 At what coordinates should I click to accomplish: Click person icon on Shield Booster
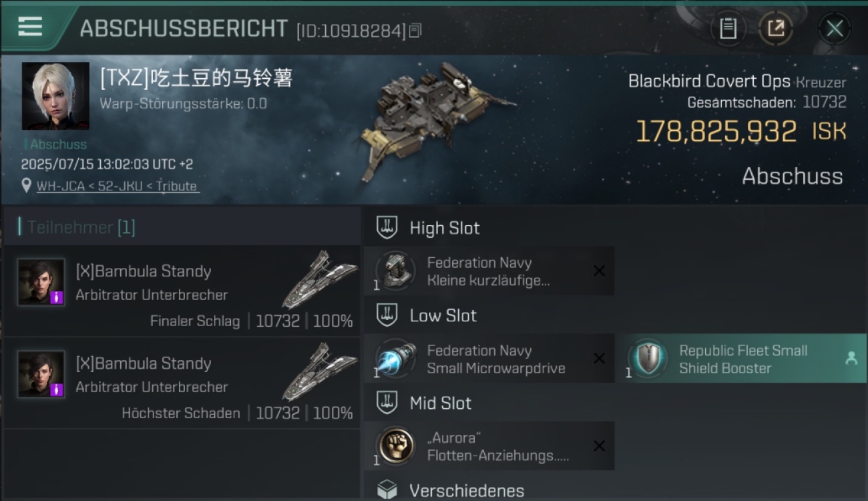[851, 359]
